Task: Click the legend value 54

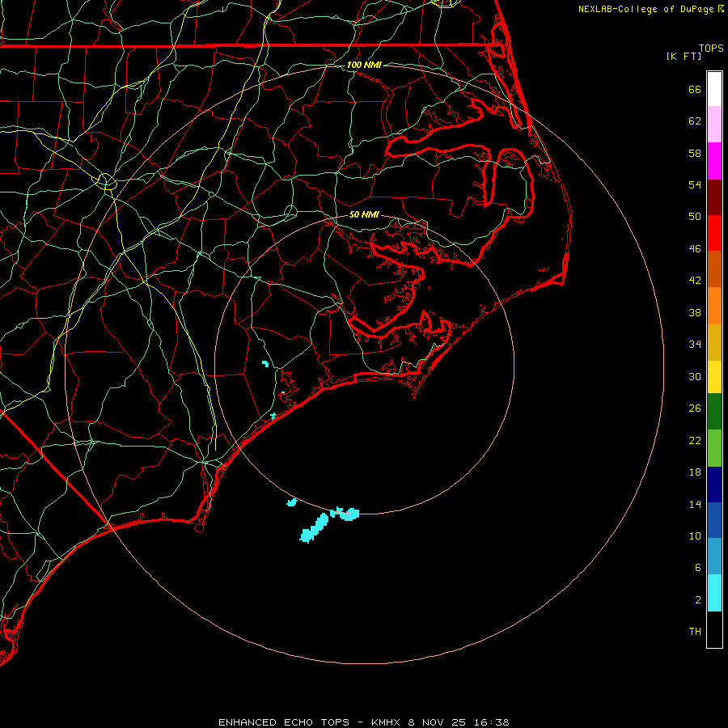Action: (695, 184)
